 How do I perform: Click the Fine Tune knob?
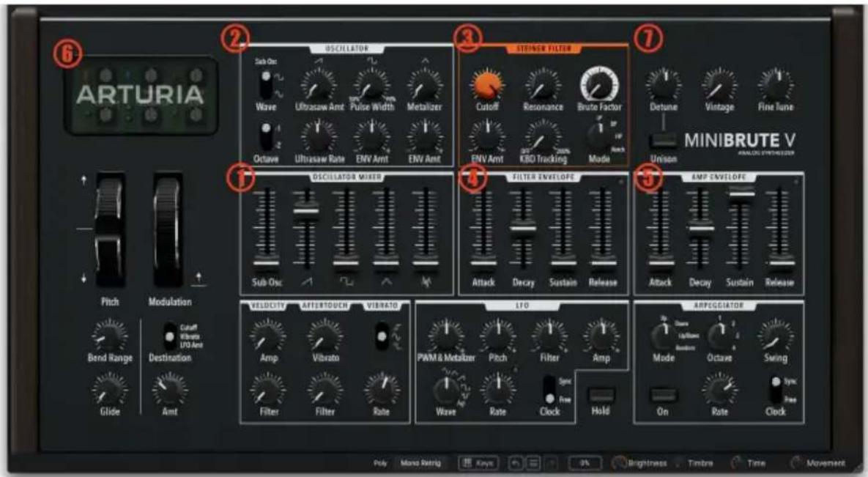point(776,85)
